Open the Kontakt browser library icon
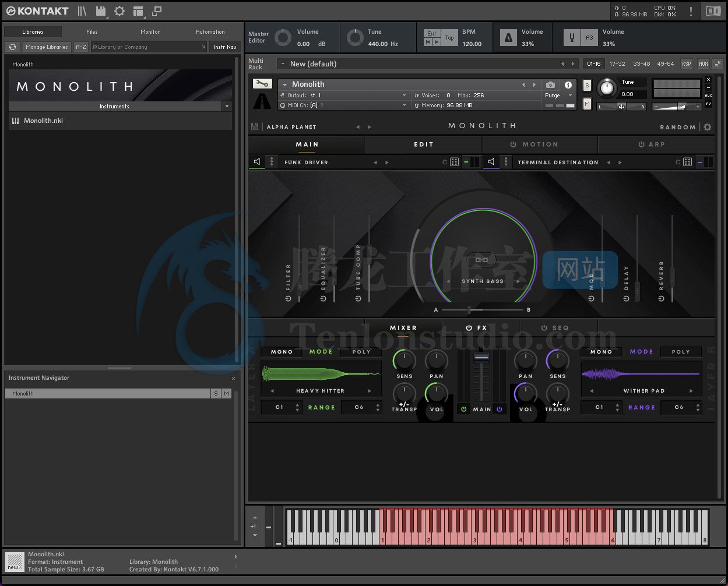 click(82, 11)
